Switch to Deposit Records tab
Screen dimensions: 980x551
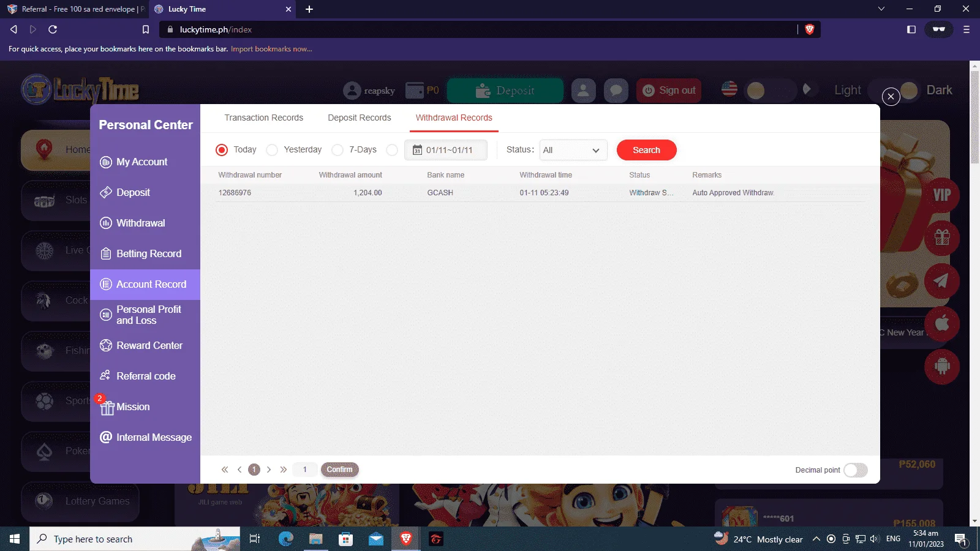point(359,118)
